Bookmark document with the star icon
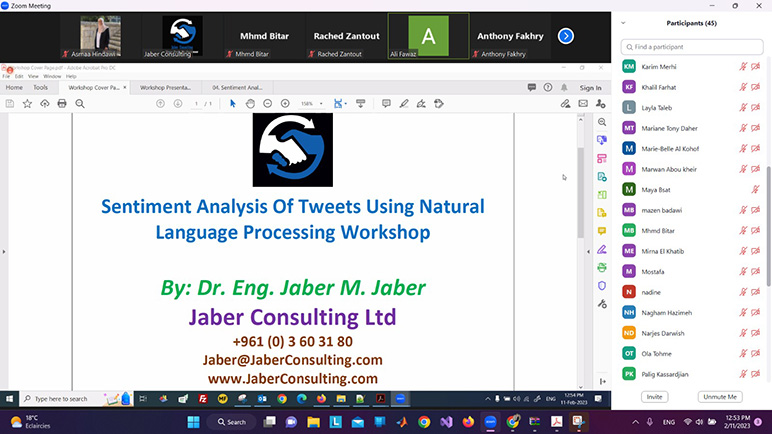Image resolution: width=772 pixels, height=434 pixels. click(x=27, y=103)
